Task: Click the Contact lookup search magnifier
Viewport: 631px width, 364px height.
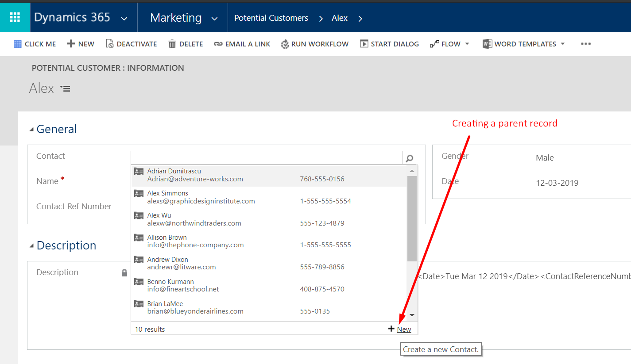Action: click(410, 158)
